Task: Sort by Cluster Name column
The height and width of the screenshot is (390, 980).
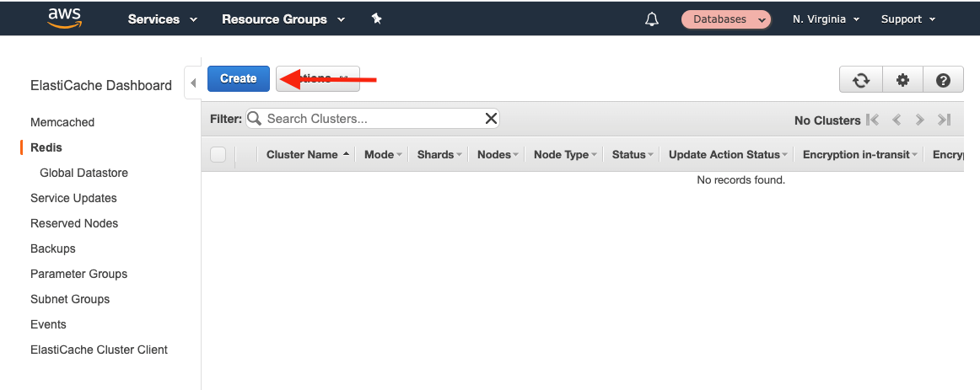Action: [x=308, y=155]
